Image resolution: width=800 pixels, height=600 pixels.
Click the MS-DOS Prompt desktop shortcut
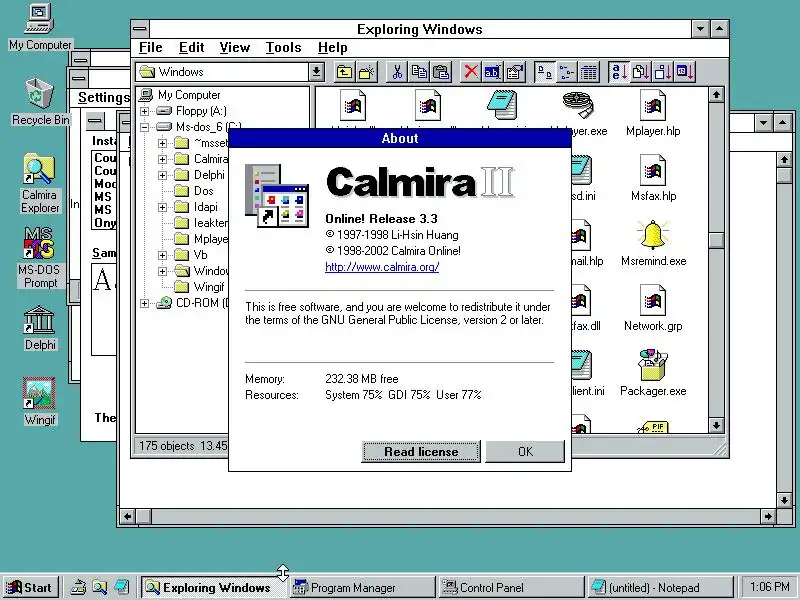click(40, 258)
